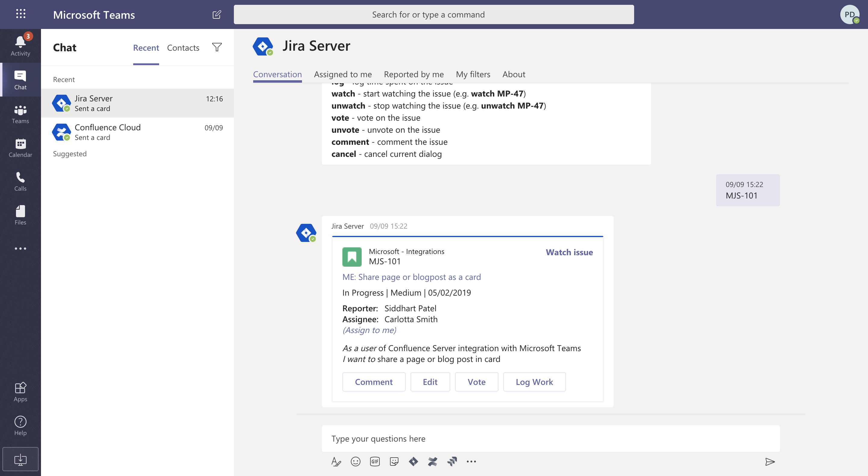The height and width of the screenshot is (476, 868).
Task: Open Files in the left sidebar
Action: (x=20, y=215)
